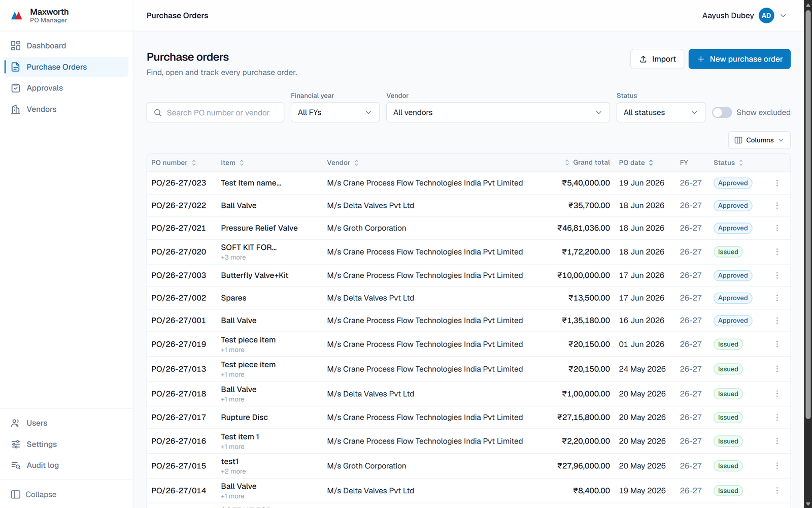Open row menu for PO/26-27/013
The image size is (812, 508).
[x=777, y=369]
